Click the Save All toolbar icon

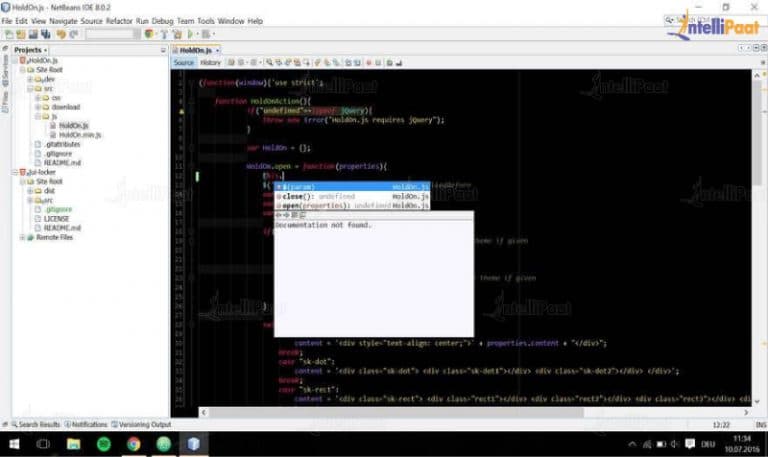coord(46,34)
